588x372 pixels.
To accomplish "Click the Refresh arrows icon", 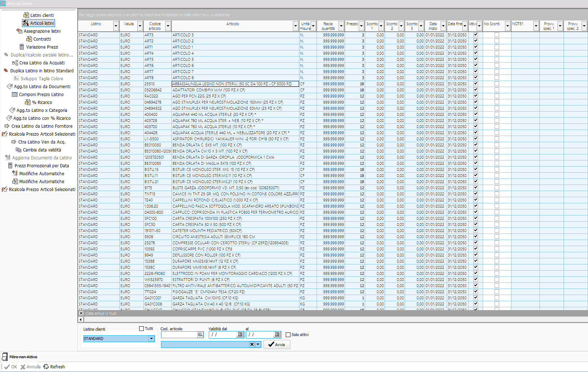I will pyautogui.click(x=46, y=367).
